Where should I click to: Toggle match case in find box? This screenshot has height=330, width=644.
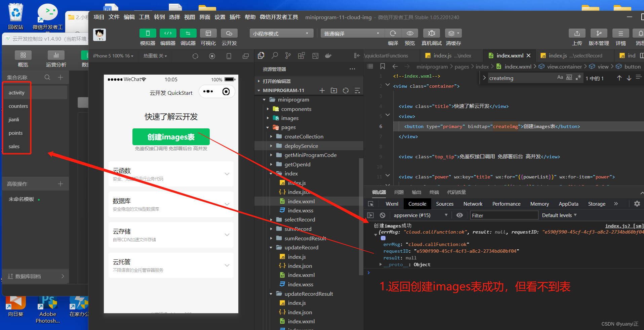click(x=560, y=78)
